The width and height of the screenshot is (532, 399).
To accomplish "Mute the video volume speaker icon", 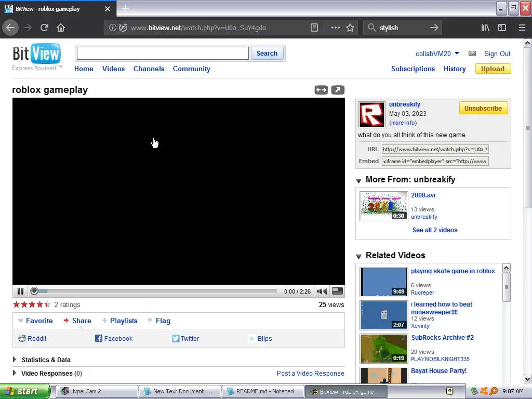I will (x=322, y=291).
